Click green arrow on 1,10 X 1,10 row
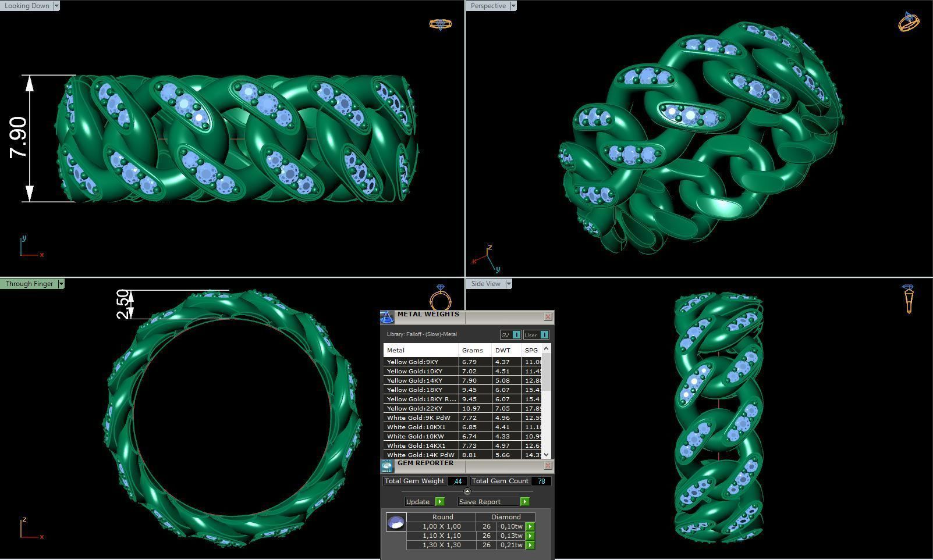 click(x=530, y=536)
